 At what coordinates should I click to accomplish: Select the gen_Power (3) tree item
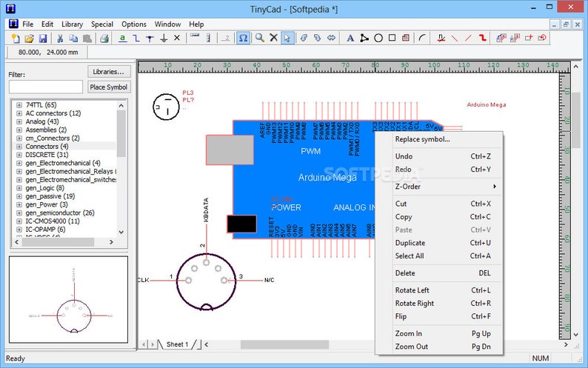click(47, 204)
